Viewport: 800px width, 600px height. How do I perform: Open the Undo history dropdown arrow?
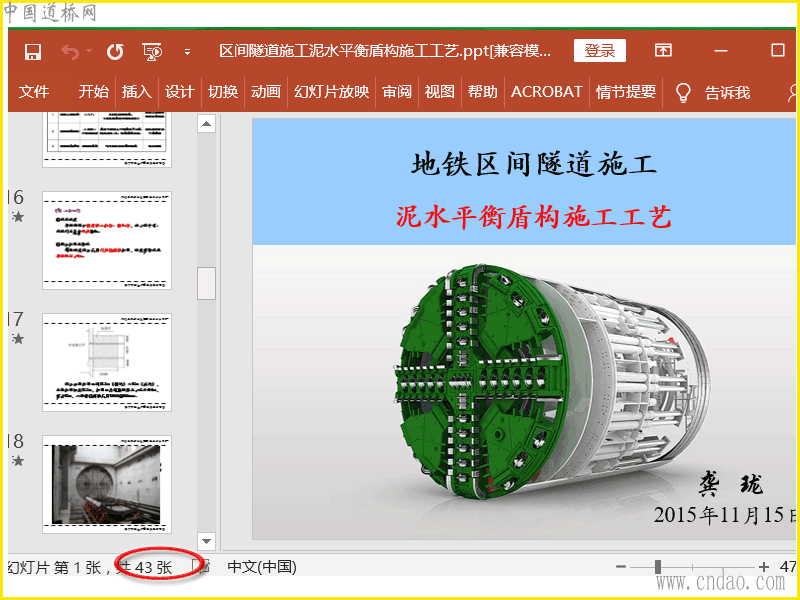click(x=89, y=51)
